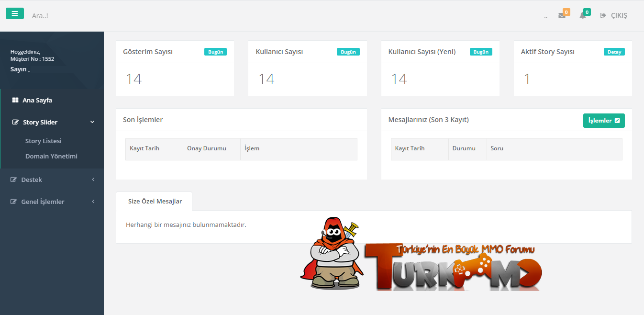Viewport: 644px width, 315px height.
Task: Click the Mesajlarınız (Son 3 Kayıt) title
Action: 429,120
